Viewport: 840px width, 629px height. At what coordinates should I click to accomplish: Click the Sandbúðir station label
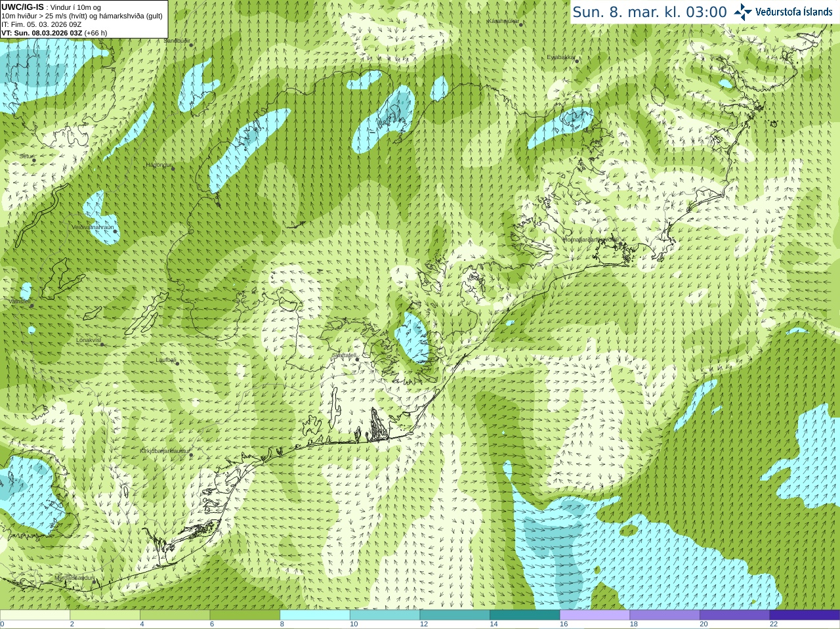(177, 41)
